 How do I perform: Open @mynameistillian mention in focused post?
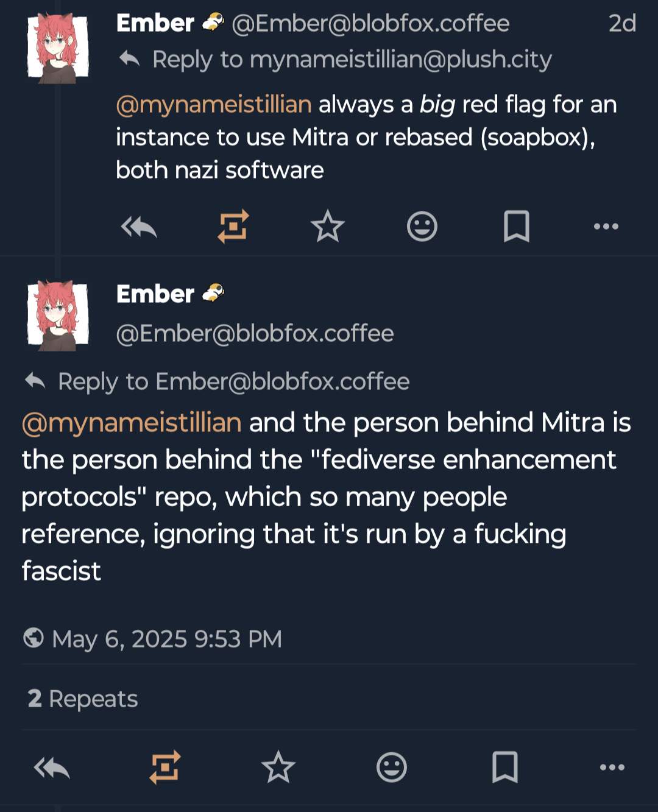pyautogui.click(x=132, y=423)
